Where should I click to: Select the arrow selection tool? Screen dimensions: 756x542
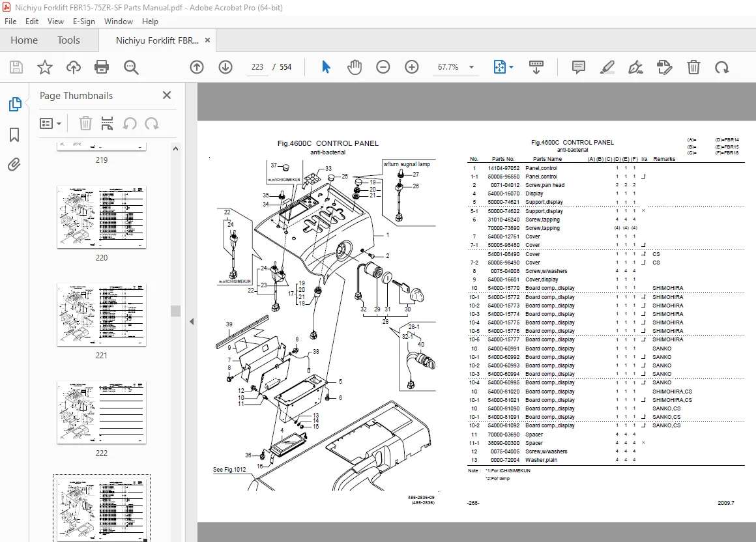(326, 67)
